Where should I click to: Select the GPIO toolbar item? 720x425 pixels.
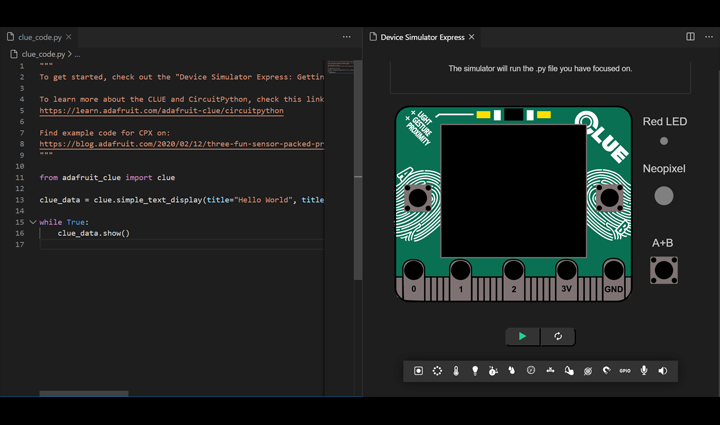click(x=625, y=371)
